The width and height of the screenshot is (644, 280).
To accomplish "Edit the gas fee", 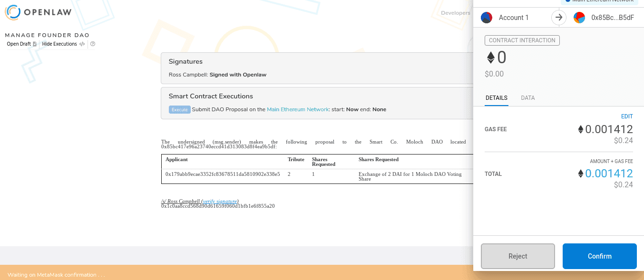I will pyautogui.click(x=627, y=116).
